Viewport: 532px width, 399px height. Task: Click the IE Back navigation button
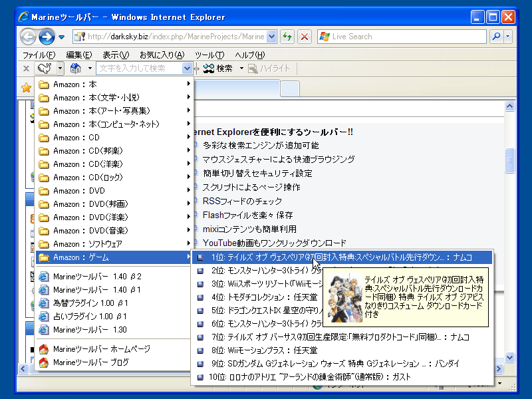pyautogui.click(x=28, y=37)
